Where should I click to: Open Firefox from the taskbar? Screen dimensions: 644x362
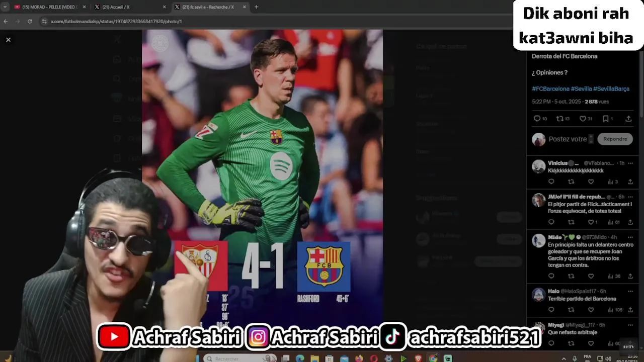tap(359, 358)
